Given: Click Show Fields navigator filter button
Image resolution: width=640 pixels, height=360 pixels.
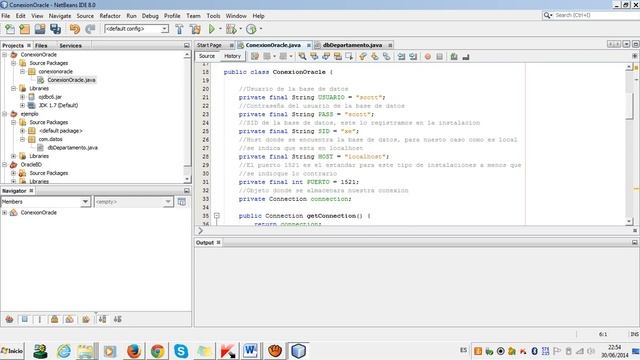Looking at the screenshot, I should [x=24, y=319].
